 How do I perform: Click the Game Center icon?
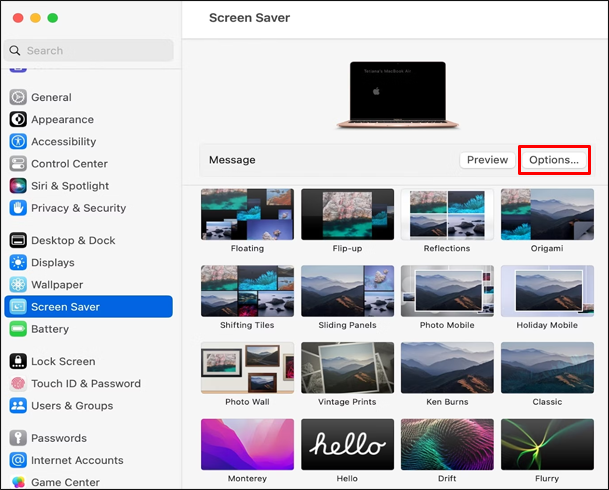coord(18,482)
